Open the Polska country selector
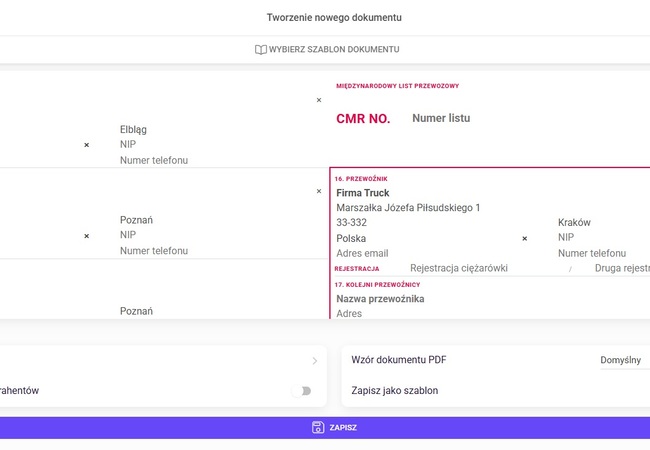This screenshot has width=650, height=450. click(420, 239)
